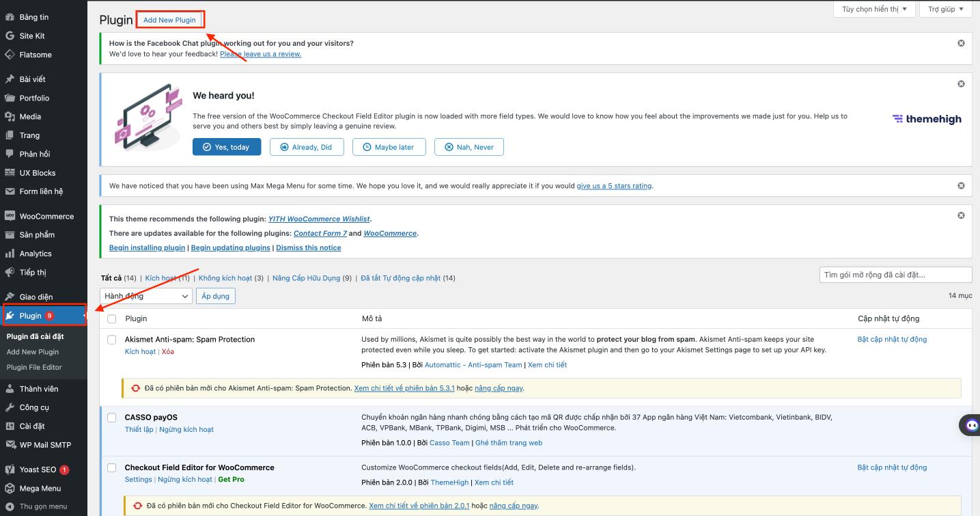Check the Akismet Anti-spam plugin checkbox
Viewport: 980px width, 516px height.
pos(112,340)
